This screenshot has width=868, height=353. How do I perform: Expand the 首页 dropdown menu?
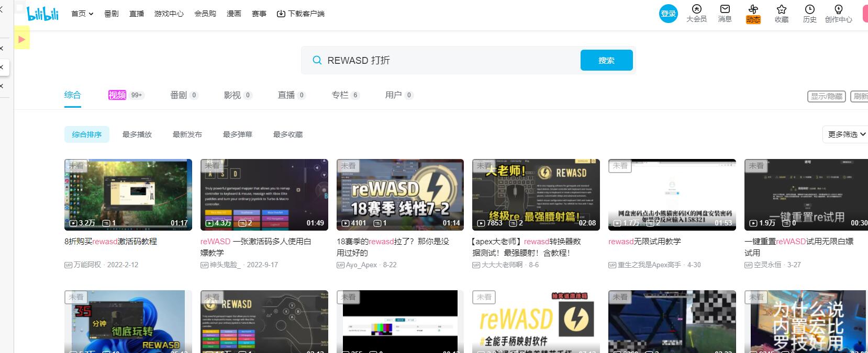(82, 14)
